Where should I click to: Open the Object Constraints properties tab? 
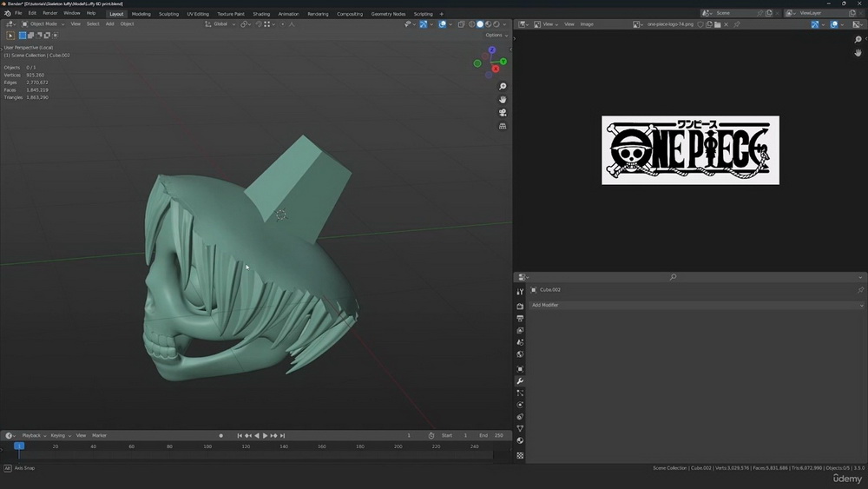point(520,416)
